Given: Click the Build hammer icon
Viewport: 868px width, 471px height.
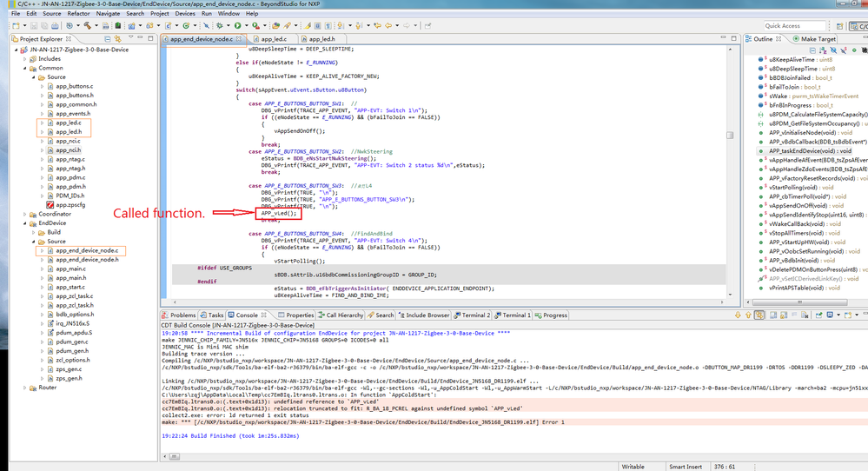Looking at the screenshot, I should click(88, 25).
